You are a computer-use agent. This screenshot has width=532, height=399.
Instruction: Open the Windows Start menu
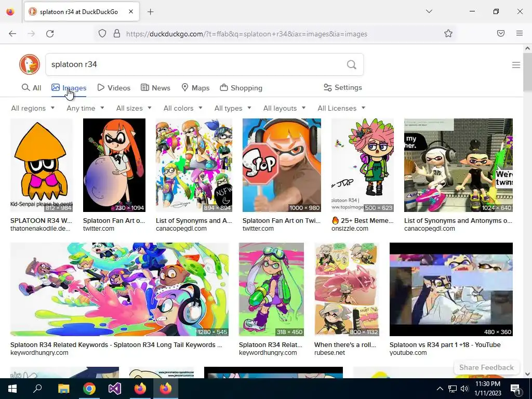pos(12,389)
